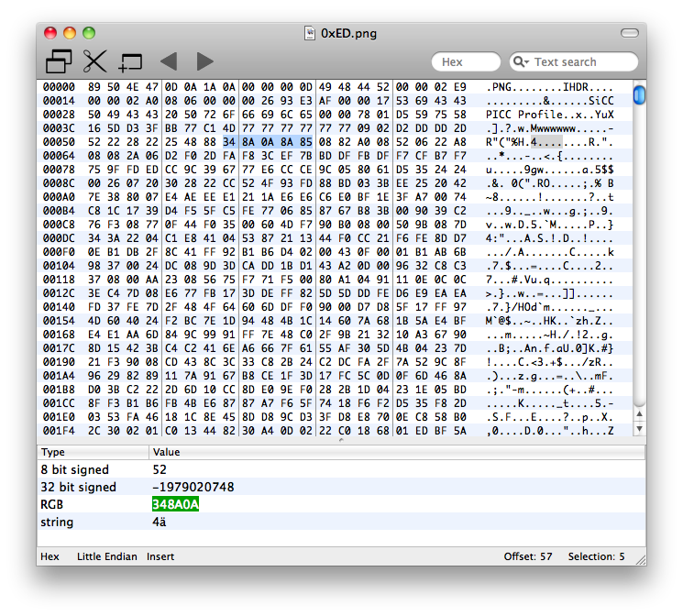The width and height of the screenshot is (683, 616).
Task: Toggle Little Endian byte order
Action: pos(107,556)
